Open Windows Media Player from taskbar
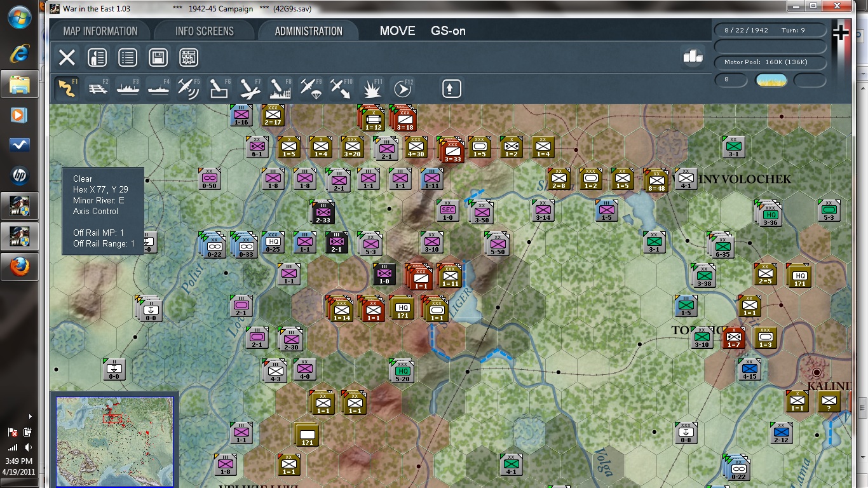Viewport: 868px width, 488px height. click(x=20, y=115)
